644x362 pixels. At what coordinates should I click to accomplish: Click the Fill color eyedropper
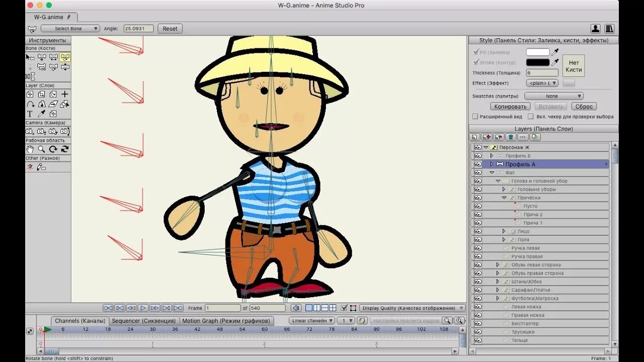tap(555, 52)
